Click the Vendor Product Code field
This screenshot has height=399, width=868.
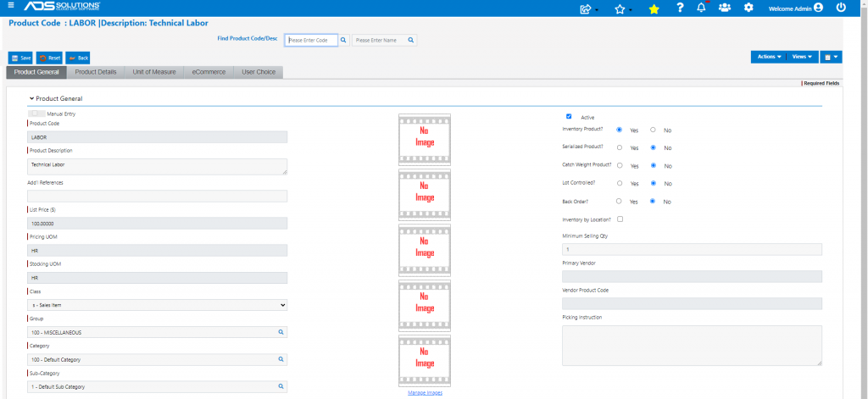coord(692,304)
